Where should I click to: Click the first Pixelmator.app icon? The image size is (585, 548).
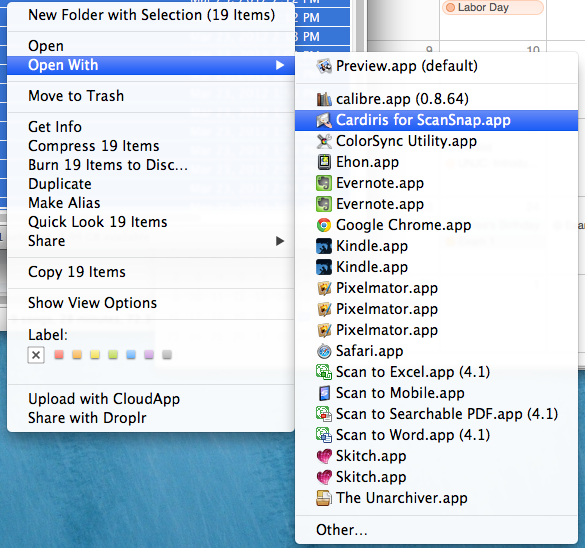(324, 288)
